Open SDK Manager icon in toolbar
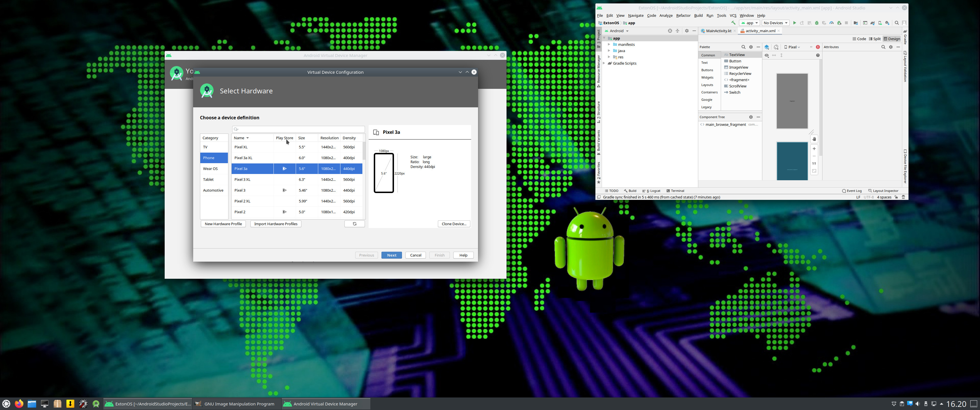The height and width of the screenshot is (410, 980). click(x=887, y=23)
